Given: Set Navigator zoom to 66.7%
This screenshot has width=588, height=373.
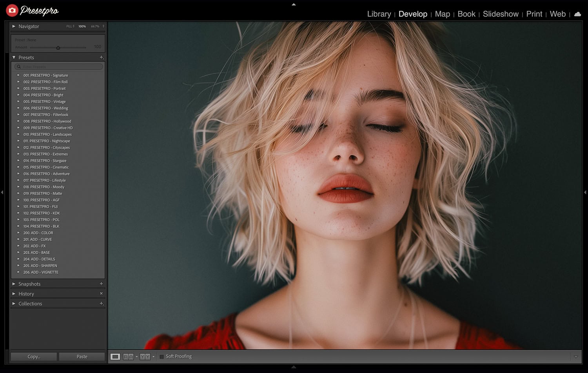Looking at the screenshot, I should click(x=95, y=26).
